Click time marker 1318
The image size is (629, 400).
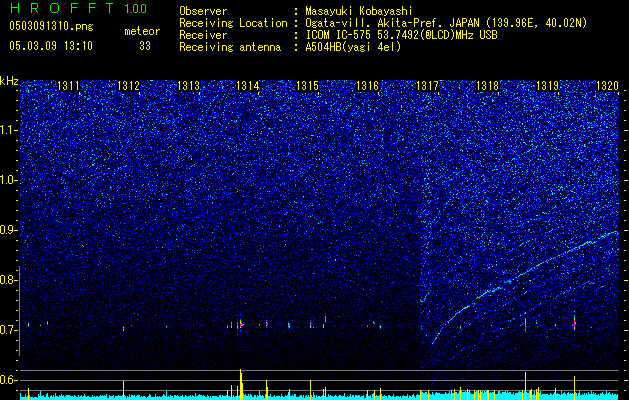pos(487,86)
